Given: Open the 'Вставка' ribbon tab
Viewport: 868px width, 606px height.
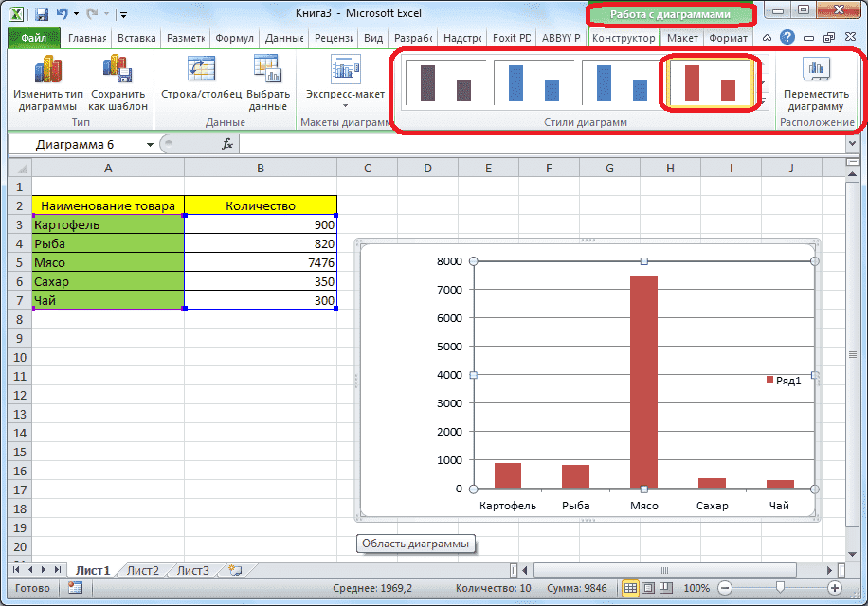Looking at the screenshot, I should click(136, 38).
